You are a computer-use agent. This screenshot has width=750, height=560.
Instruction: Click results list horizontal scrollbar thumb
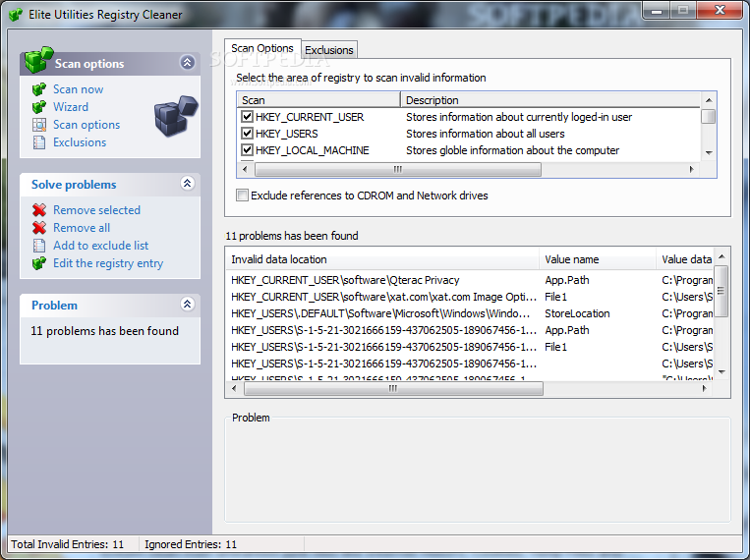(x=393, y=389)
